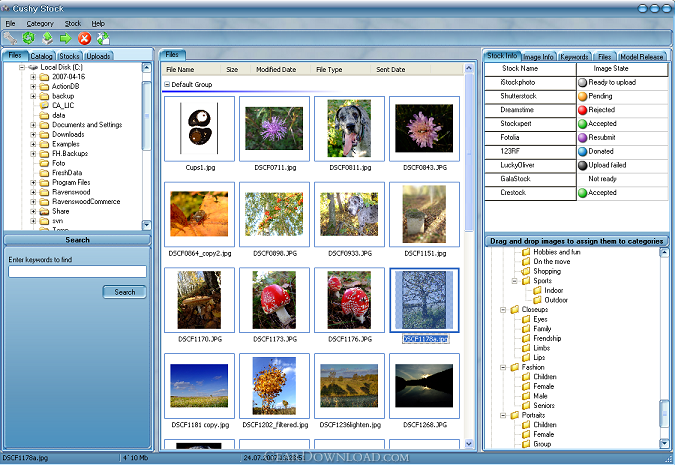Click the green right-arrow toolbar icon
The width and height of the screenshot is (675, 465).
(x=65, y=38)
